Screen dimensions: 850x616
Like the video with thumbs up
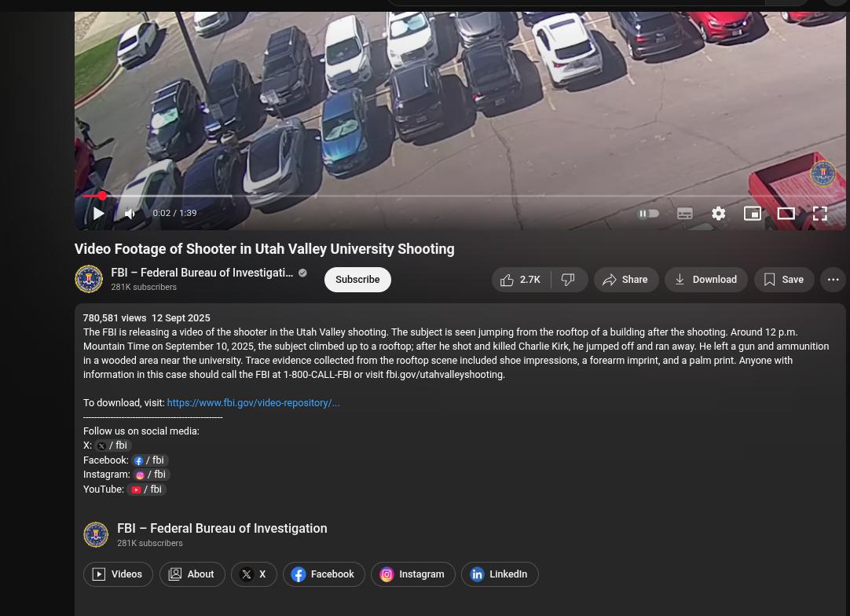coord(521,280)
